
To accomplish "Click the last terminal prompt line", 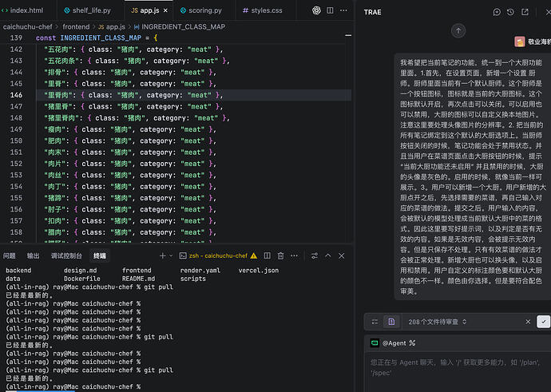I will (73, 386).
